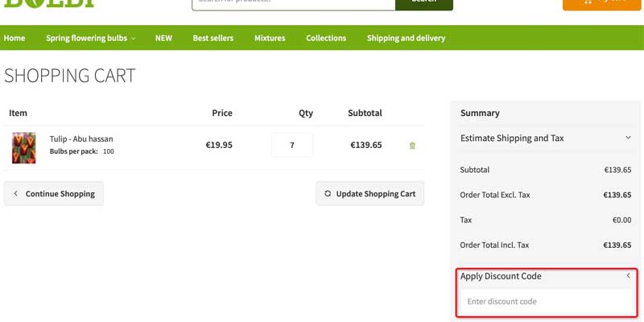644x322 pixels.
Task: Focus the quantity field showing 7
Action: coord(292,146)
